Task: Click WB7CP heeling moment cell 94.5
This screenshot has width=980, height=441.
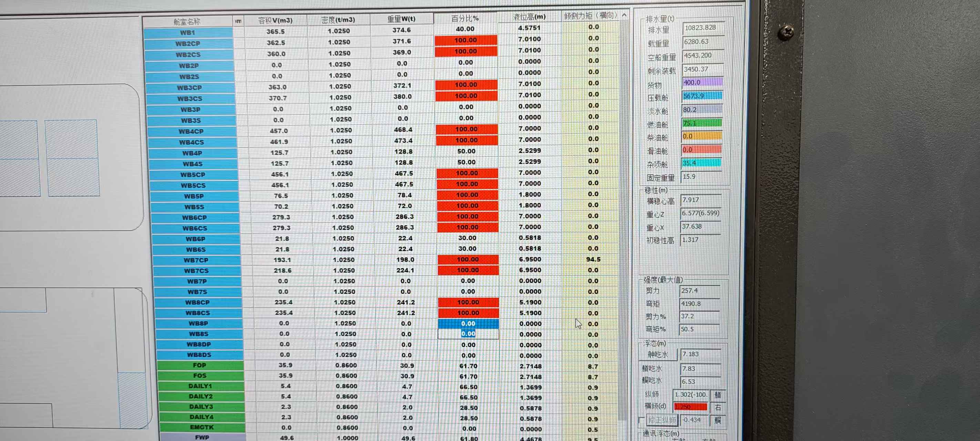Action: [x=593, y=259]
